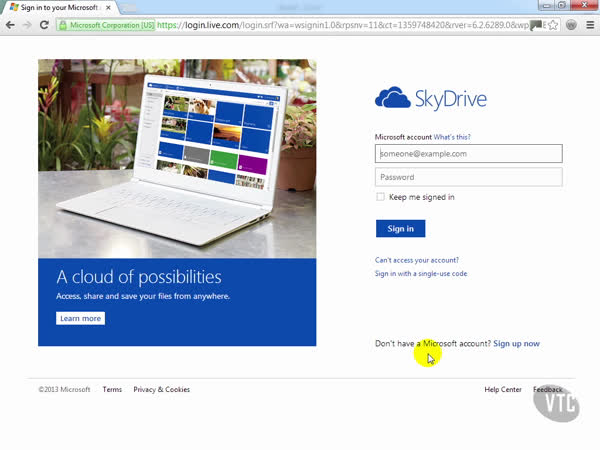Viewport: 600px width, 450px height.
Task: Click the green padlock security icon
Action: click(x=62, y=25)
